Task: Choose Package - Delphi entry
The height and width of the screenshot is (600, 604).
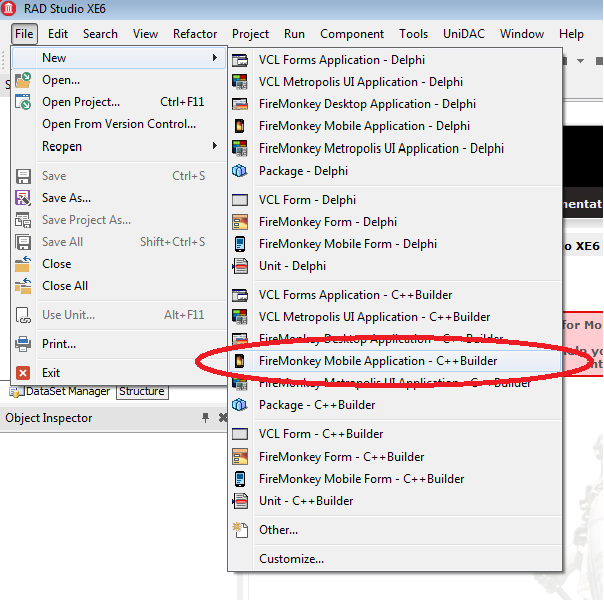Action: pos(395,171)
